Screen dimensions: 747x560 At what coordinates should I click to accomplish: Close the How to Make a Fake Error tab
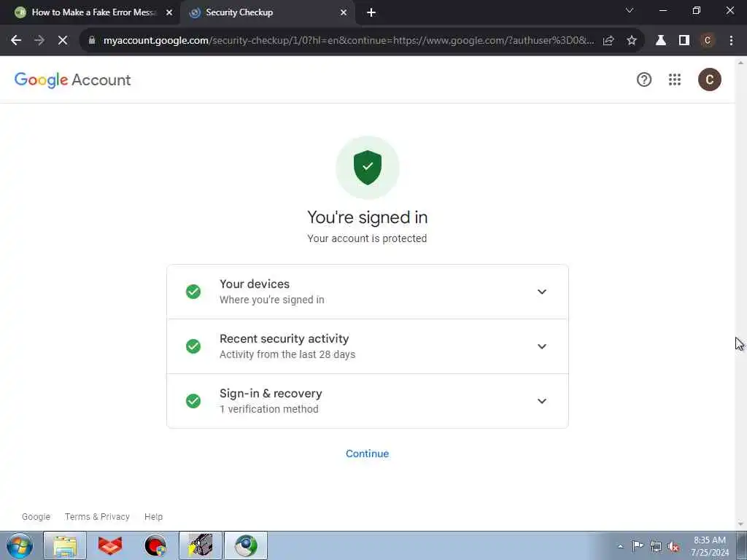(x=169, y=12)
